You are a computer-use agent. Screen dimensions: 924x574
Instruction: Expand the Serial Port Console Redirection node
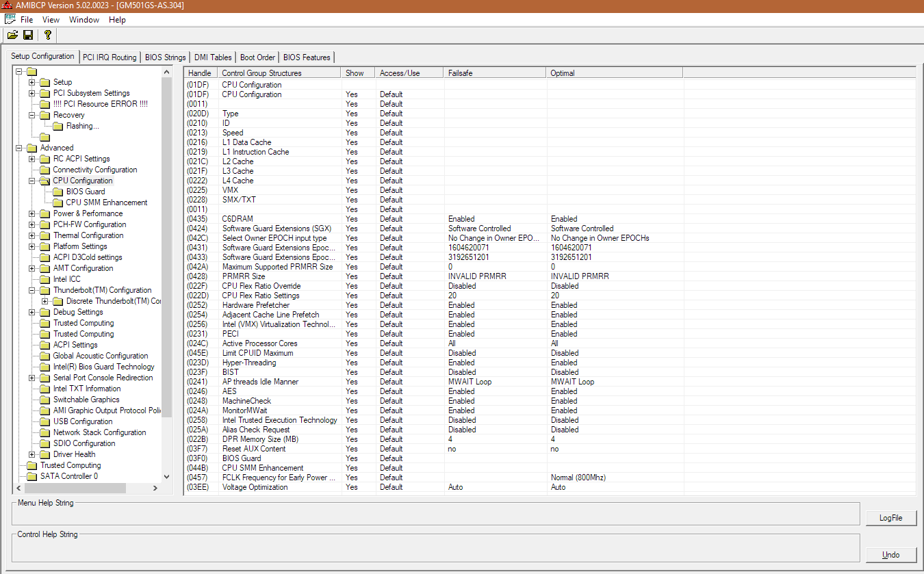(32, 378)
